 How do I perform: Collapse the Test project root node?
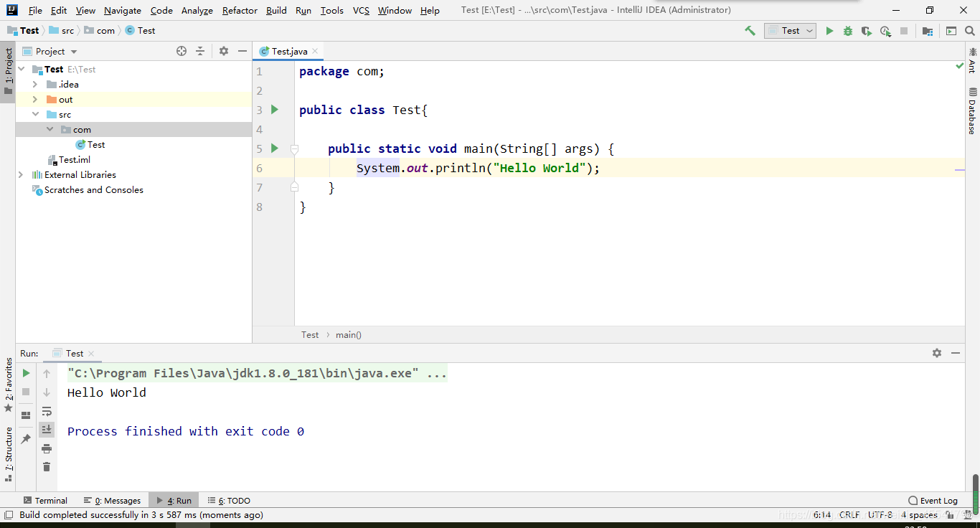click(22, 70)
